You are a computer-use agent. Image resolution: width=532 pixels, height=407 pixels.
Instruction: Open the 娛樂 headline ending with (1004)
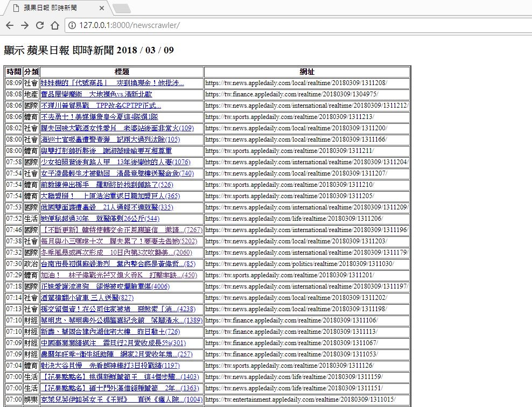[x=122, y=399]
